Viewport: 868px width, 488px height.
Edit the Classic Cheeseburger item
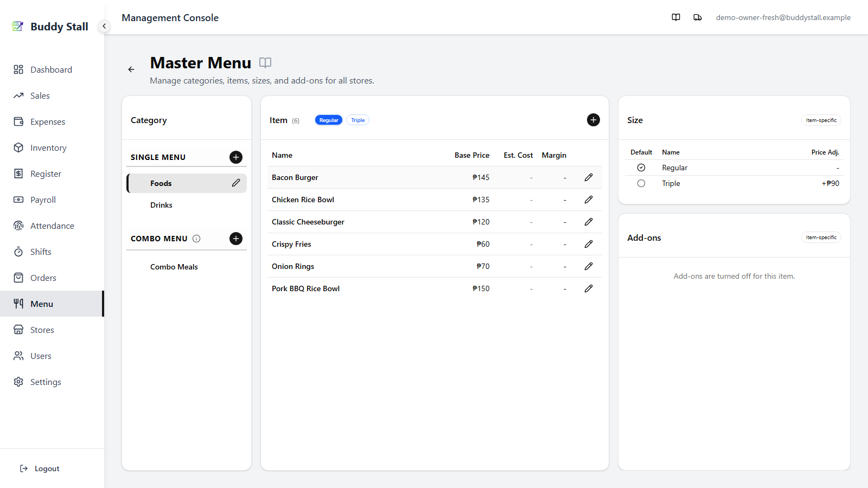point(589,222)
